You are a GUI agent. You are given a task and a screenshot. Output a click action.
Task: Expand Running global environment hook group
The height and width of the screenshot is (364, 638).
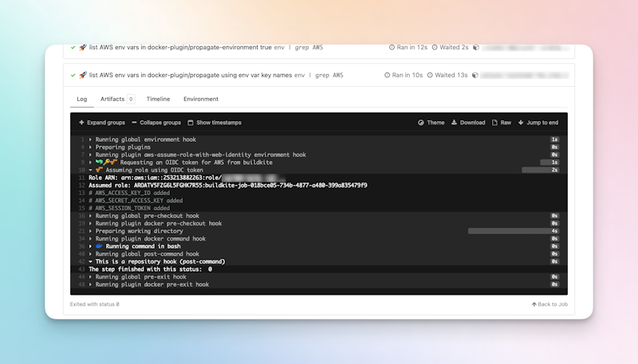[x=90, y=139]
